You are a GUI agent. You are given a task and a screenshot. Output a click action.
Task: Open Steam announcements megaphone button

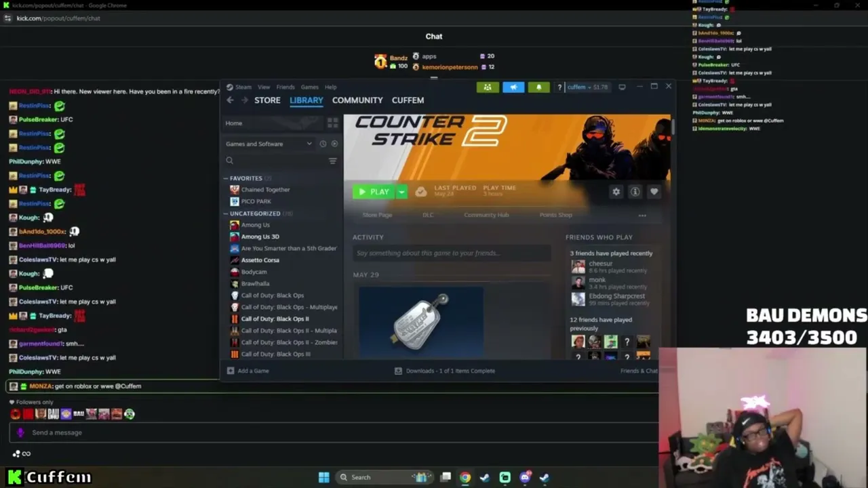click(513, 87)
